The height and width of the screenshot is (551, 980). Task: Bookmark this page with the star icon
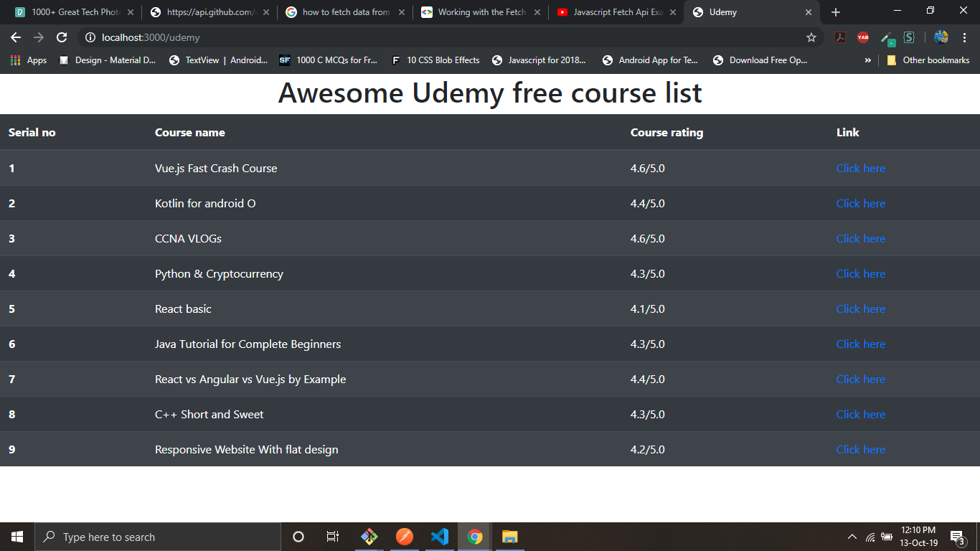pyautogui.click(x=811, y=37)
